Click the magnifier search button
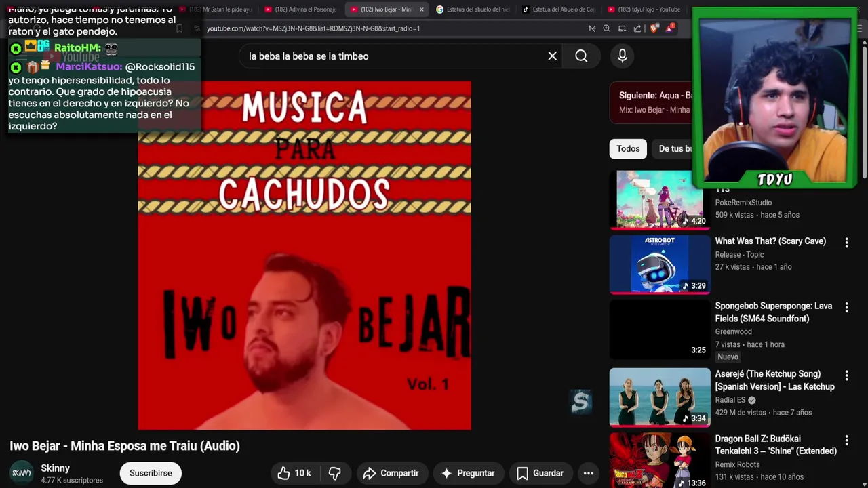868x488 pixels. (x=581, y=56)
